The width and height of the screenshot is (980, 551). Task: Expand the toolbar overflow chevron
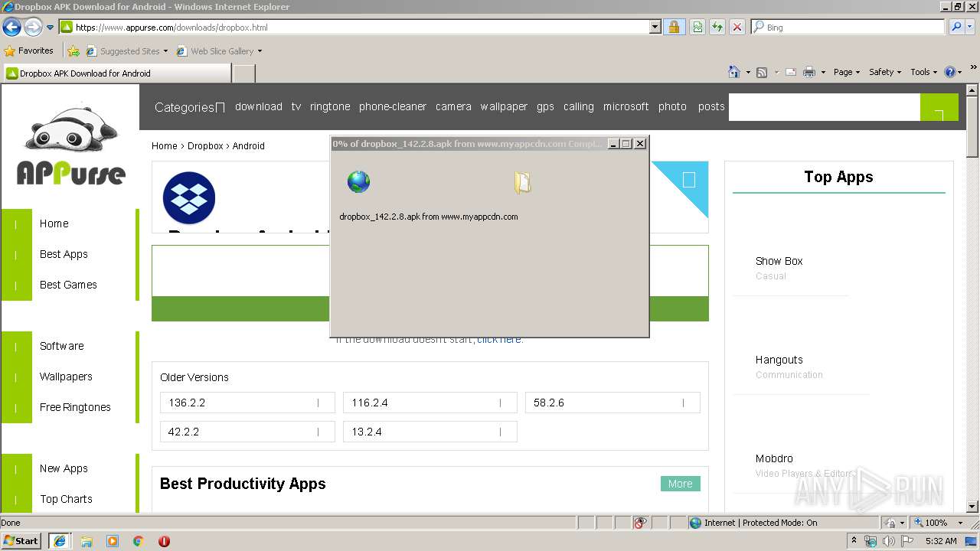click(974, 68)
